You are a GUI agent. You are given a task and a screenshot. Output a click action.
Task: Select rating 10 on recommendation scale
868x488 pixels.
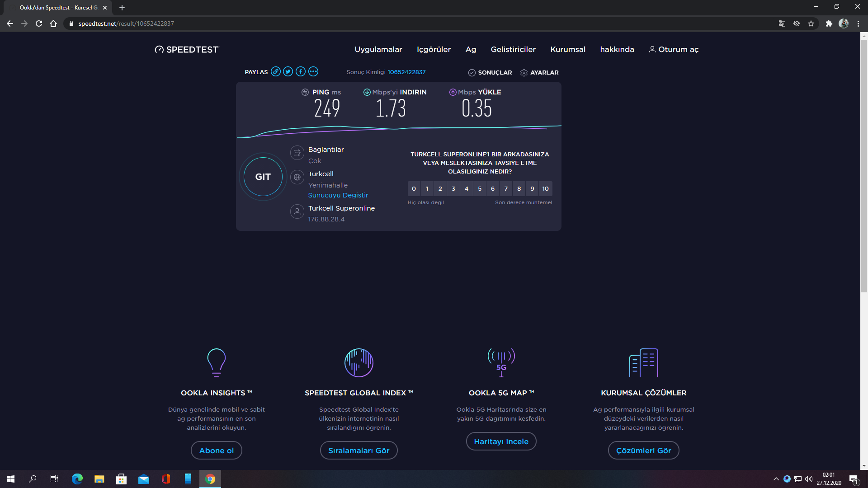[x=546, y=189]
